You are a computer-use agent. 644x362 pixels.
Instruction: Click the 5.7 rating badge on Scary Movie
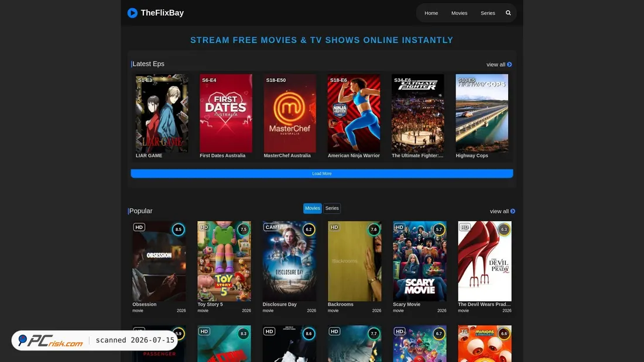tap(439, 229)
